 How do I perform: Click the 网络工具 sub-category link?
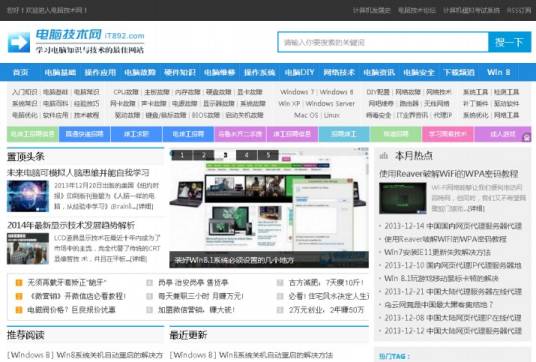507,115
